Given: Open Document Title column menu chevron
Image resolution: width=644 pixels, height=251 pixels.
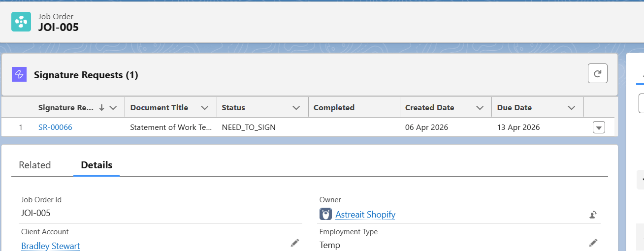Looking at the screenshot, I should pos(205,108).
